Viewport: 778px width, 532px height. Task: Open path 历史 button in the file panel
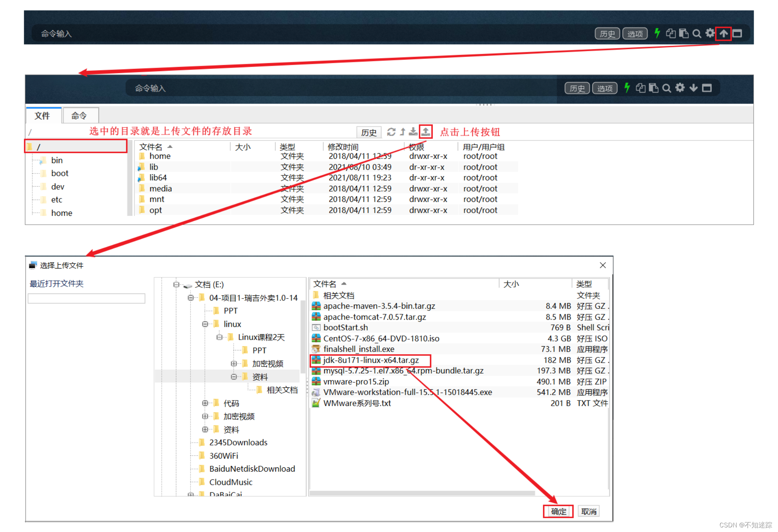tap(369, 132)
